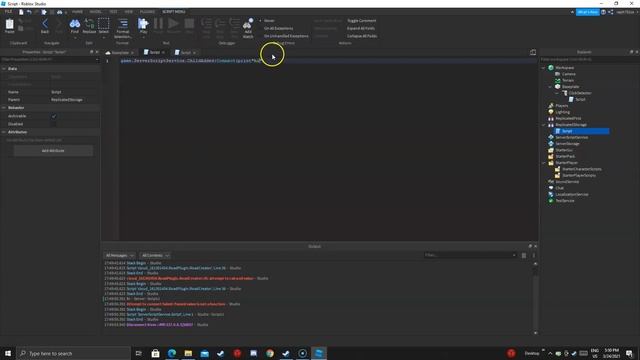Select StarterPack in Explorer
The image size is (640, 360).
click(x=565, y=156)
